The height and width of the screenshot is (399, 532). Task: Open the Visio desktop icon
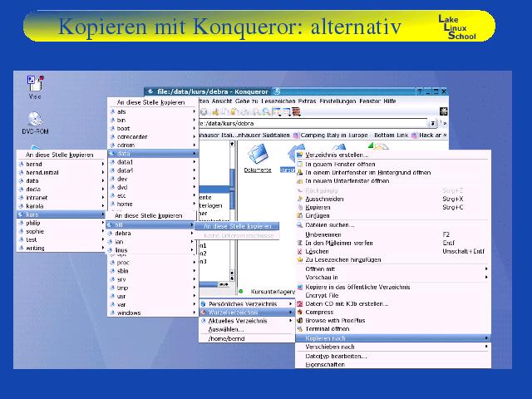(x=35, y=86)
